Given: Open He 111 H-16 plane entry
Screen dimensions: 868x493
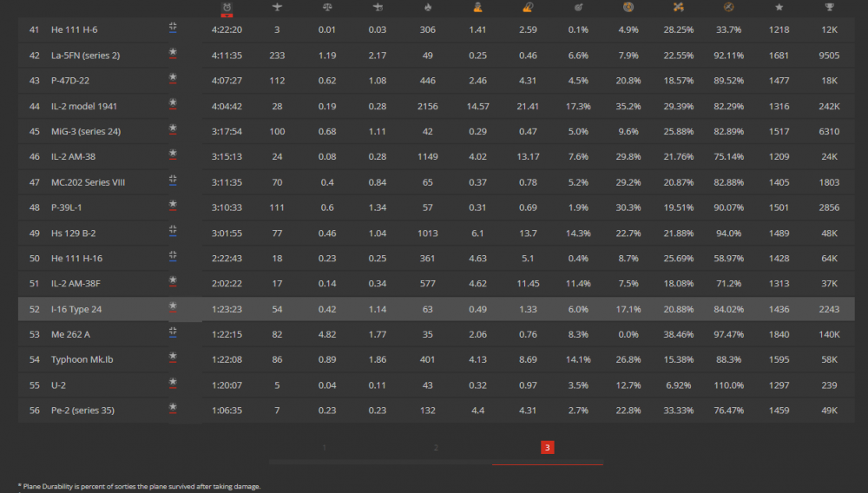Looking at the screenshot, I should tap(76, 259).
